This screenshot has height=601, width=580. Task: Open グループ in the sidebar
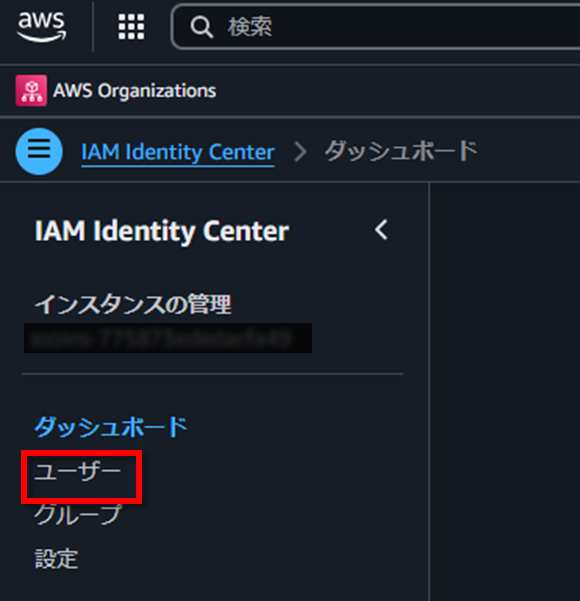[x=78, y=514]
